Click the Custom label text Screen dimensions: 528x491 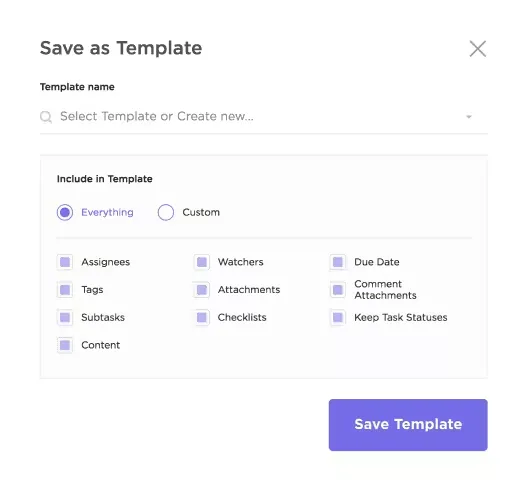(x=201, y=212)
